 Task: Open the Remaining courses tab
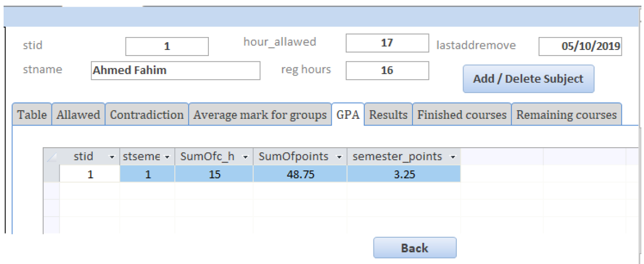click(566, 114)
